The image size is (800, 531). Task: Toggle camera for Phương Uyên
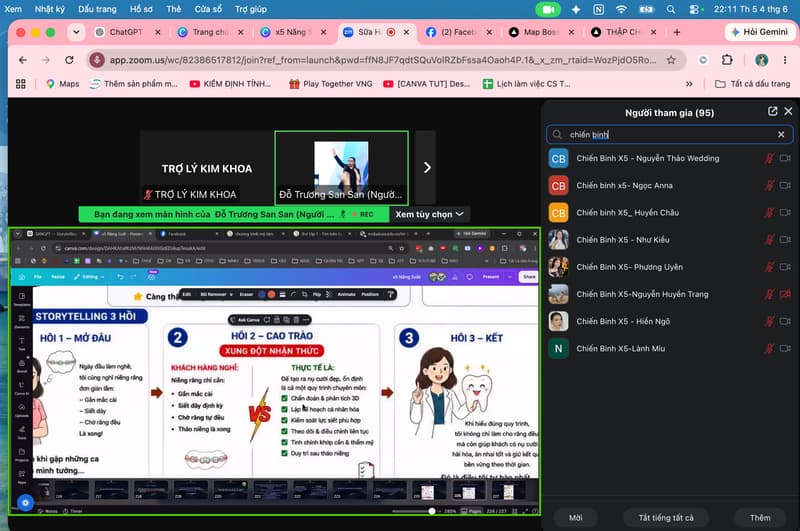tap(785, 267)
